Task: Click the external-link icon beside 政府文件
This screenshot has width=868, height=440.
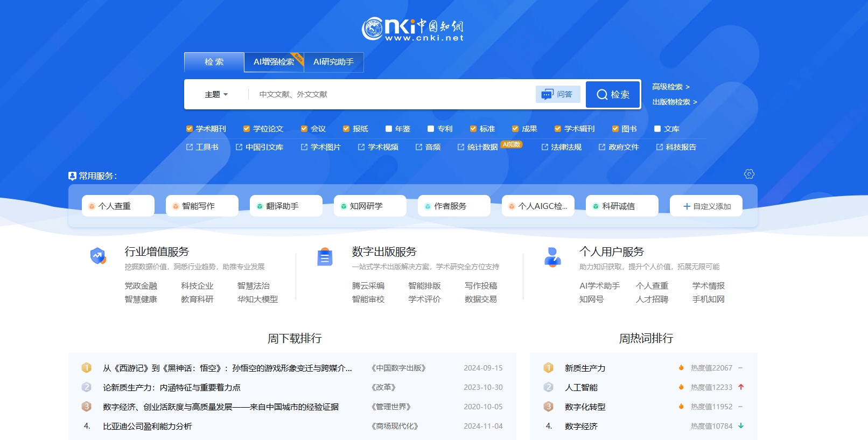Action: 602,147
